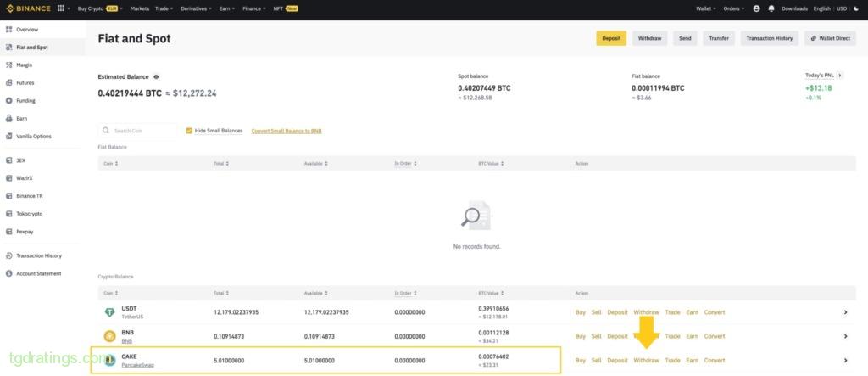This screenshot has height=376, width=868.
Task: Expand the BNB row details arrow
Action: (x=845, y=336)
